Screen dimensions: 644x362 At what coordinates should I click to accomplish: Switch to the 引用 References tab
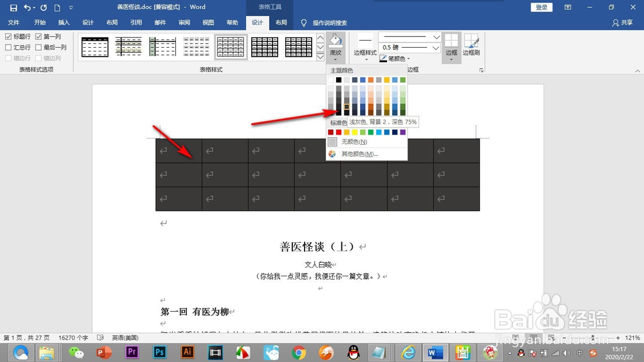click(x=136, y=23)
